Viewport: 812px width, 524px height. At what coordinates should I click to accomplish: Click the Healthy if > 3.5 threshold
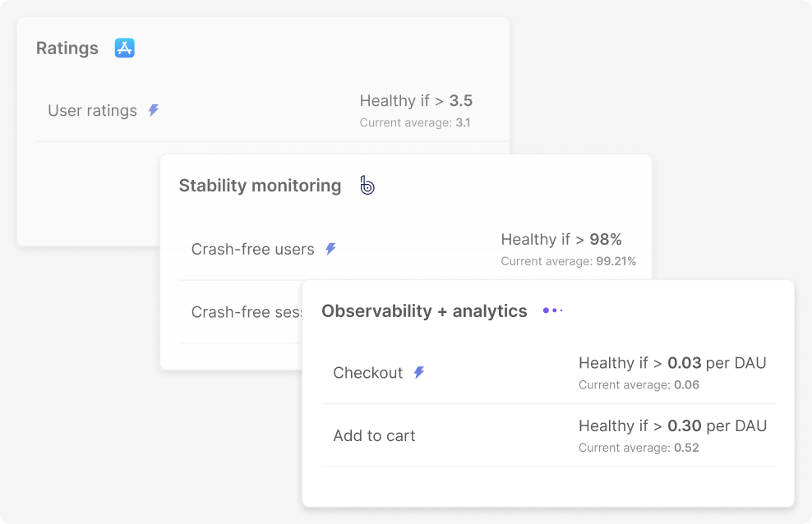[x=416, y=100]
